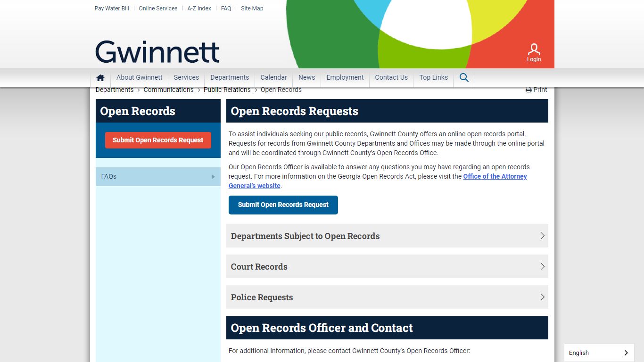Open the About Gwinnett menu
This screenshot has width=644, height=362.
point(140,77)
